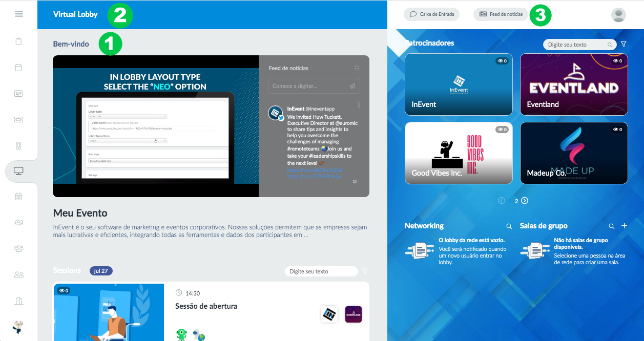
Task: Click the Good Vibes card views eye badge
Action: [x=502, y=130]
